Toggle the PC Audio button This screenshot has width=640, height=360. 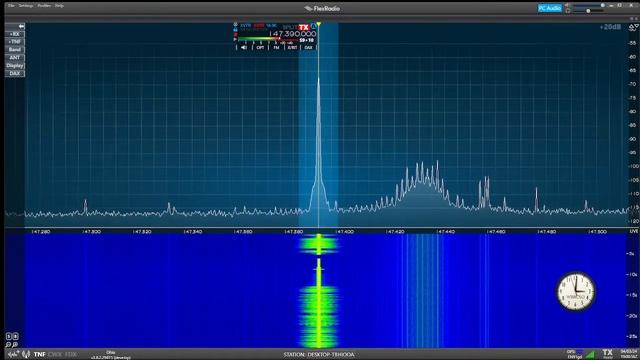pos(549,8)
